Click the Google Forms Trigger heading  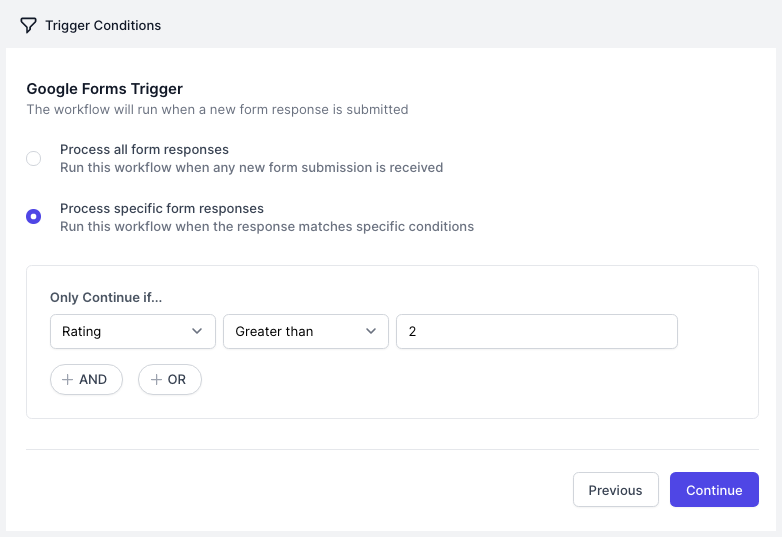(x=105, y=89)
